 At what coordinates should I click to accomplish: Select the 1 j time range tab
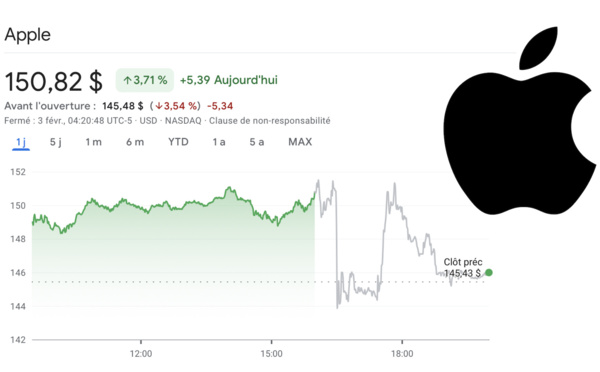21,142
